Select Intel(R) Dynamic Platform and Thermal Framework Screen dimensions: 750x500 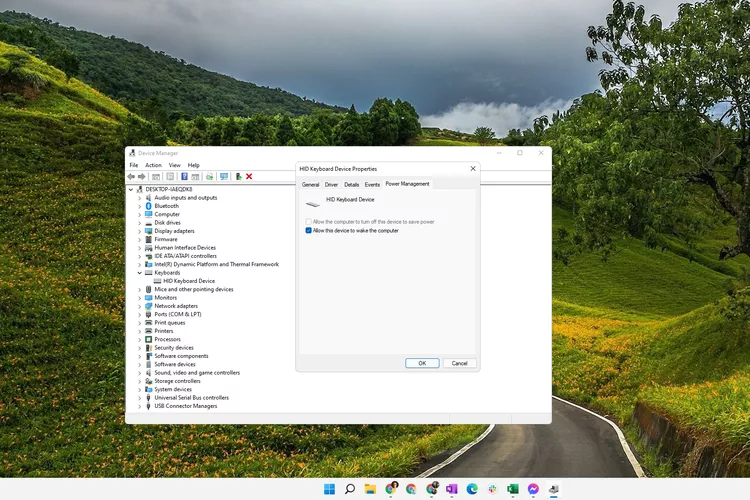click(217, 264)
